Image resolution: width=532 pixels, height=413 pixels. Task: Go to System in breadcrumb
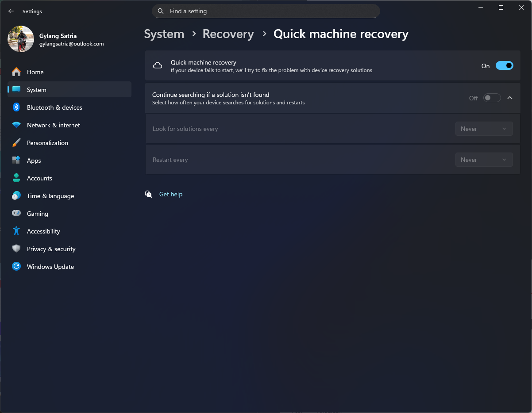pyautogui.click(x=164, y=34)
